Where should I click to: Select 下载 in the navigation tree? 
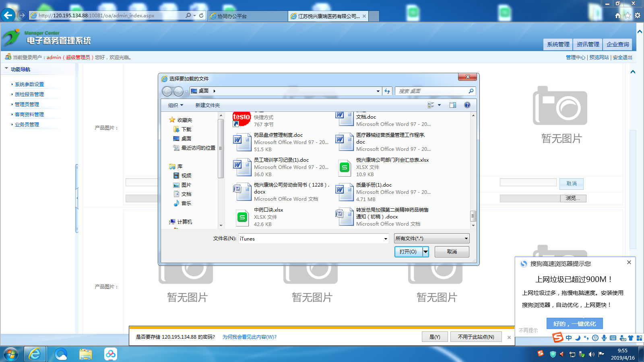tap(186, 130)
